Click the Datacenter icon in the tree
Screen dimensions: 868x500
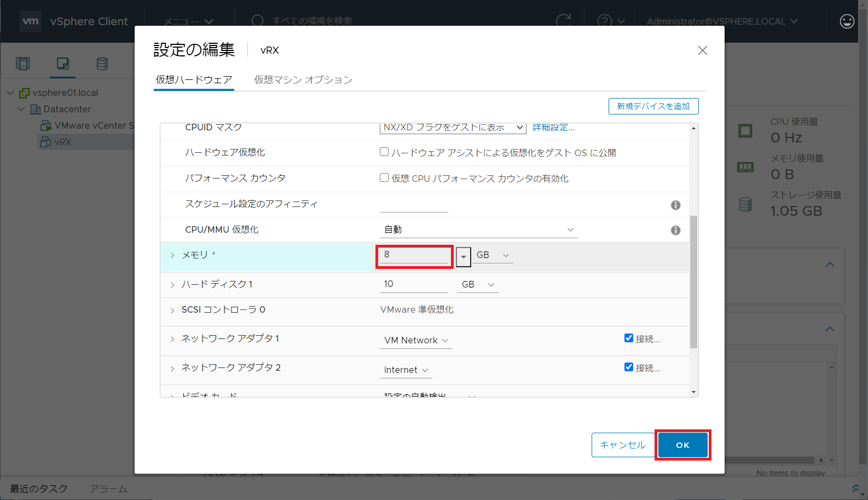coord(35,110)
